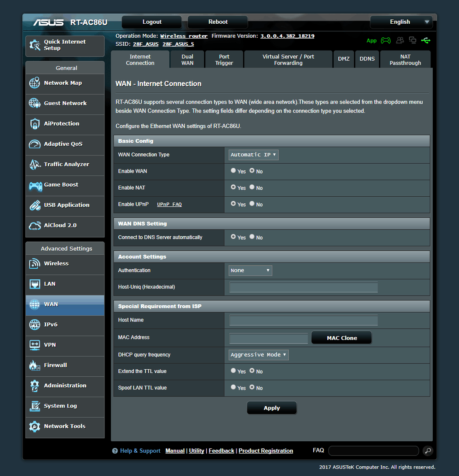The height and width of the screenshot is (476, 459).
Task: Click the Network Tools gear icon
Action: pos(35,426)
